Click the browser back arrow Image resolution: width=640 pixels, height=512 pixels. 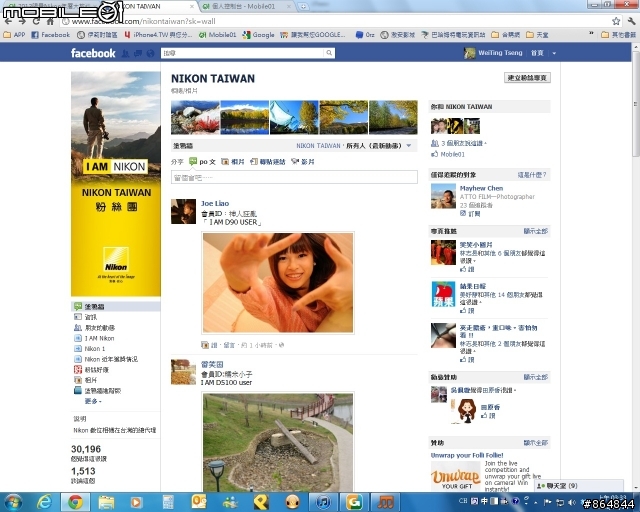coord(8,21)
